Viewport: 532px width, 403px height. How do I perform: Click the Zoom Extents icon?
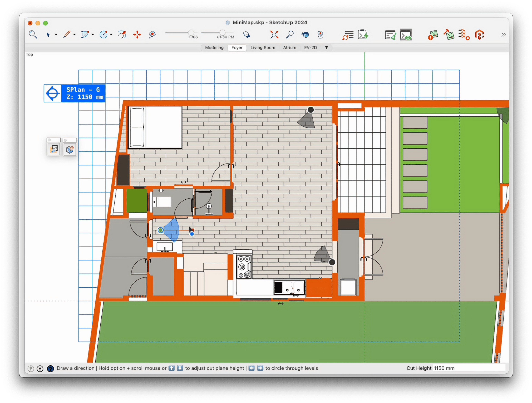point(274,35)
